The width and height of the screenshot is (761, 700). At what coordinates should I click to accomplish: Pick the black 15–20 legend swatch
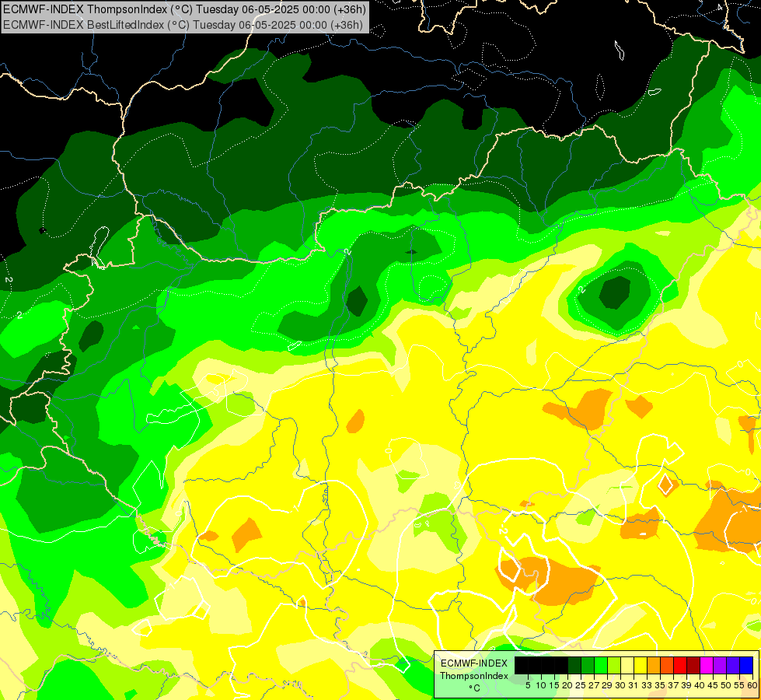point(561,665)
